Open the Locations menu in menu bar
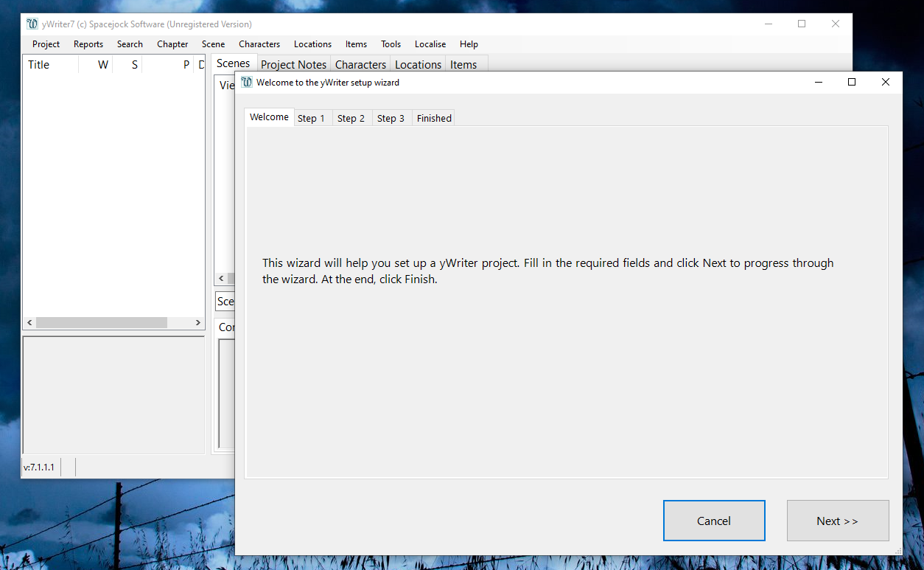This screenshot has height=570, width=924. [312, 44]
